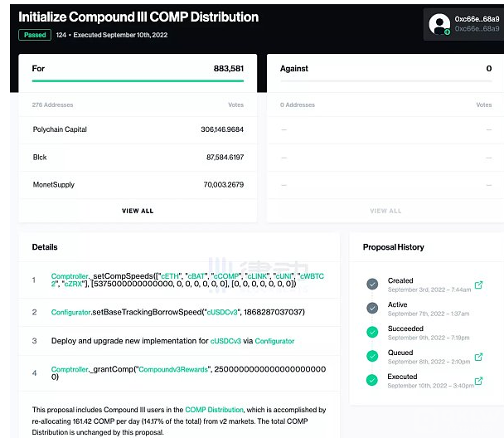
Task: Select the Polychain Capital voter row
Action: [138, 129]
